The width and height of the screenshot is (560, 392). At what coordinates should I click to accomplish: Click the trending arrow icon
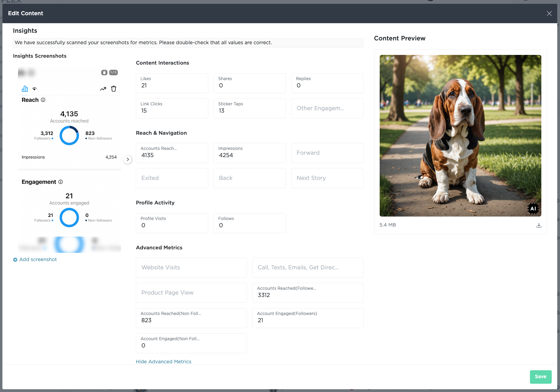point(103,89)
